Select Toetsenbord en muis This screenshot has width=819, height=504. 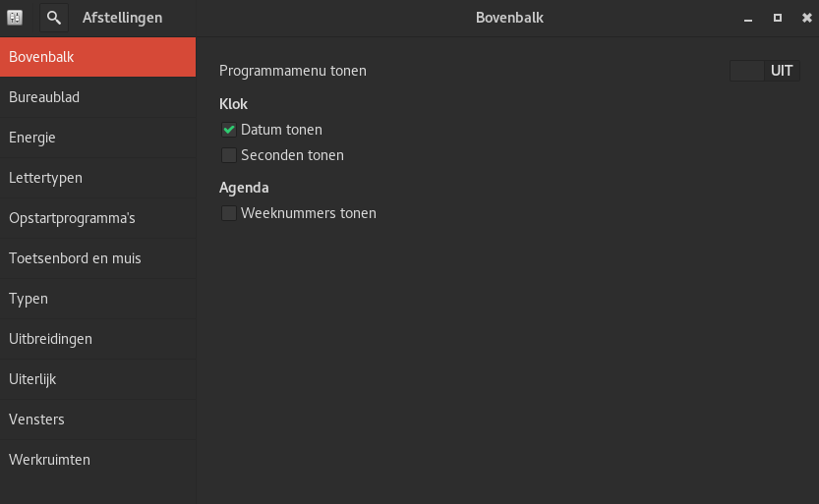click(97, 258)
